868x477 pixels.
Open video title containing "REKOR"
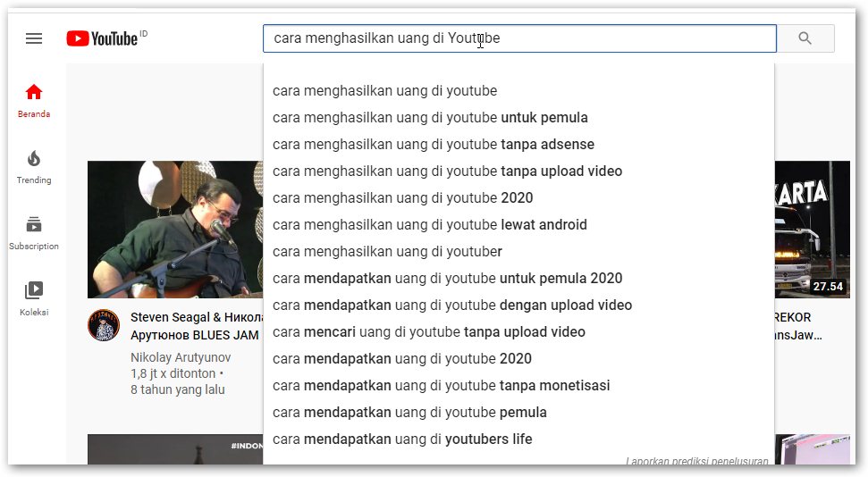797,326
